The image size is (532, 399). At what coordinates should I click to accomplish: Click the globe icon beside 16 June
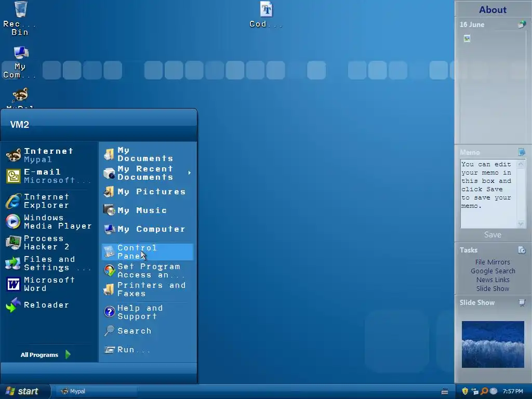[x=522, y=24]
